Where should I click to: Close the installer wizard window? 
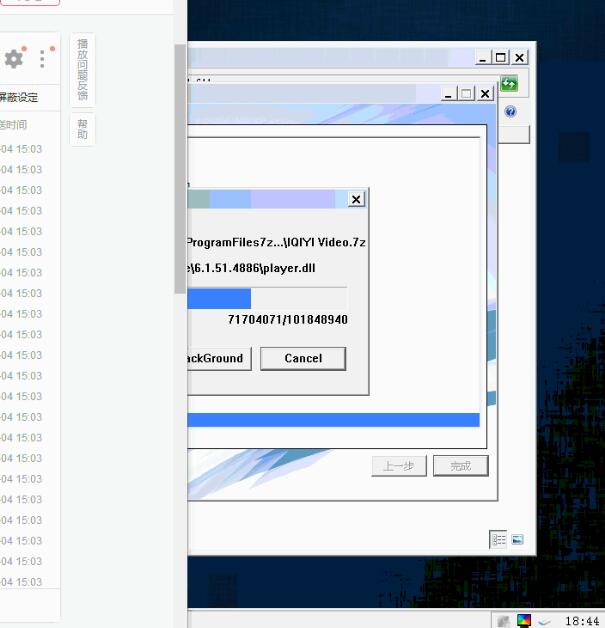tap(485, 94)
